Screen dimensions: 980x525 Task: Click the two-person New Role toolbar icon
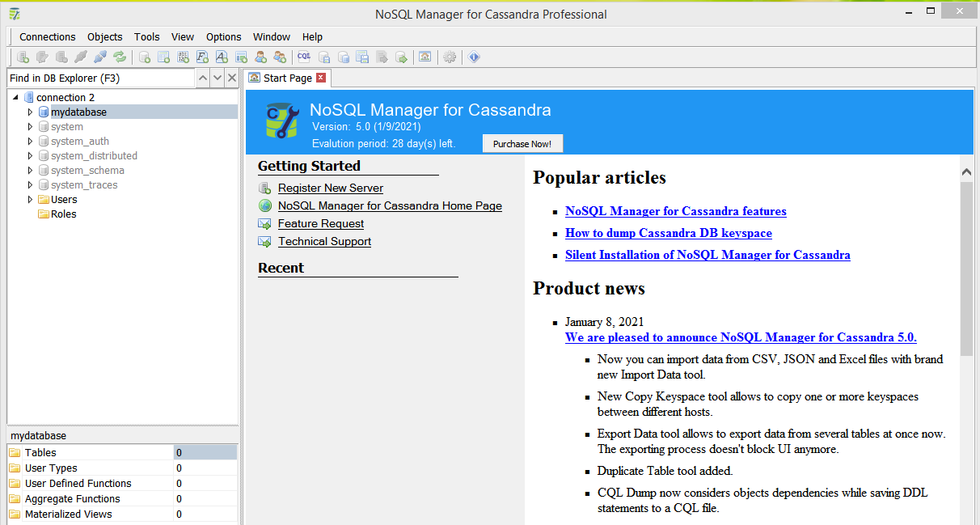(x=280, y=57)
